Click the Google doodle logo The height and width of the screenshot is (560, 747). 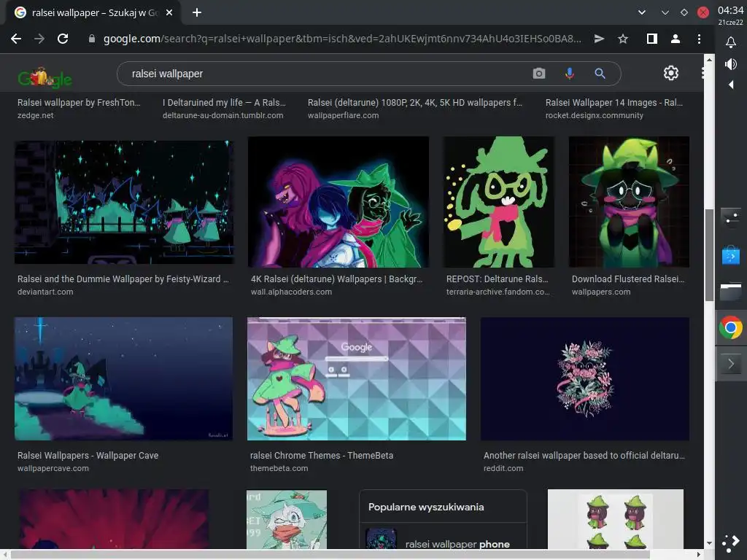44,77
